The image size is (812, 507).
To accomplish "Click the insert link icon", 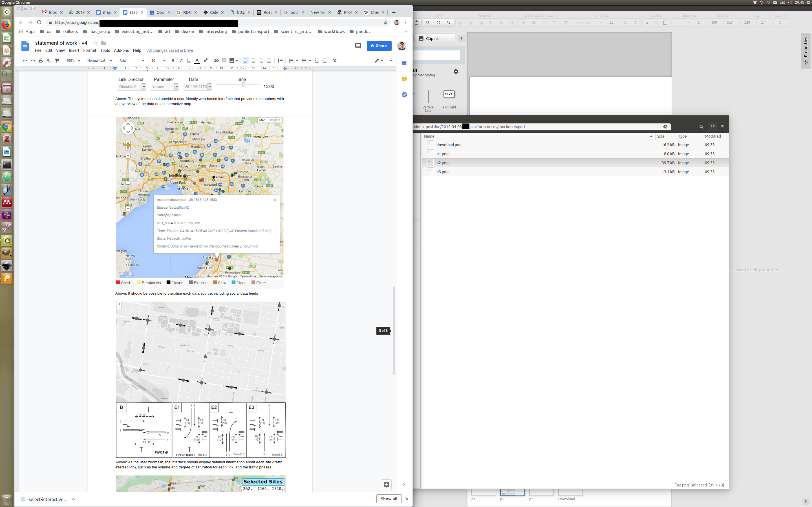I will 216,61.
